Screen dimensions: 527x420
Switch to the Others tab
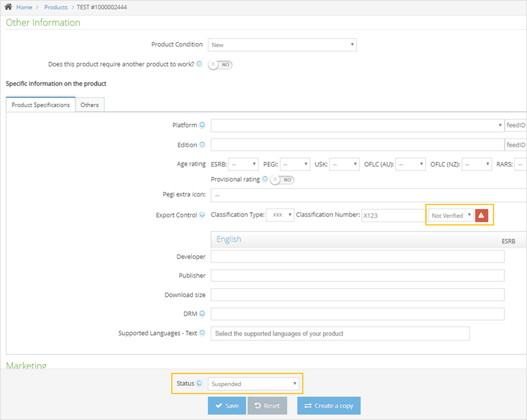90,105
